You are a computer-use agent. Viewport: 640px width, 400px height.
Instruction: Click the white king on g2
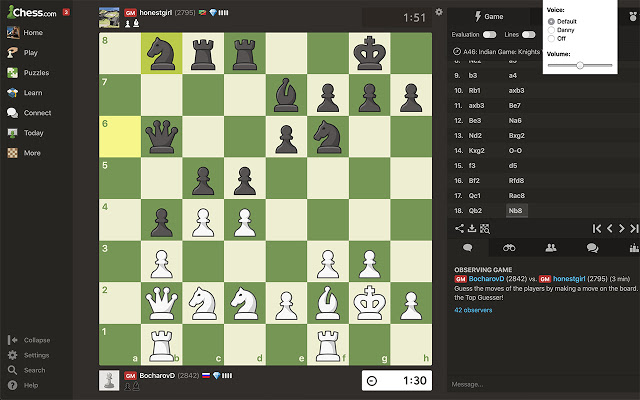coord(369,303)
